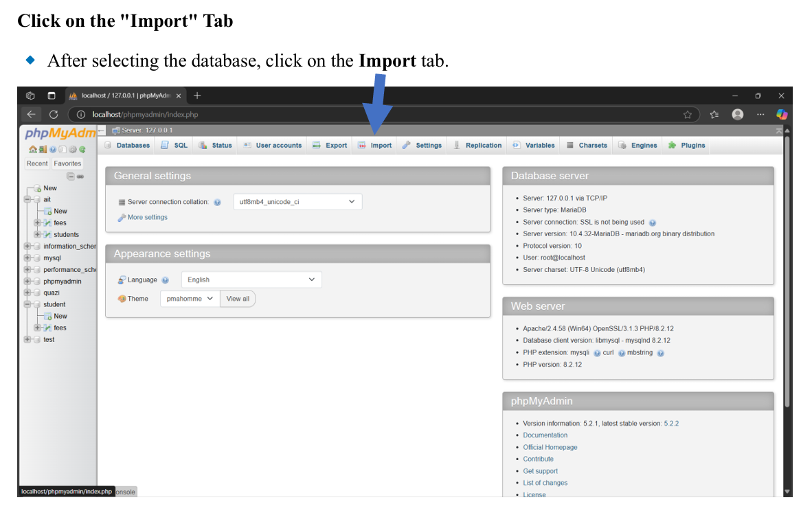Open the Server connection collation dropdown
The width and height of the screenshot is (812, 513).
tap(297, 202)
